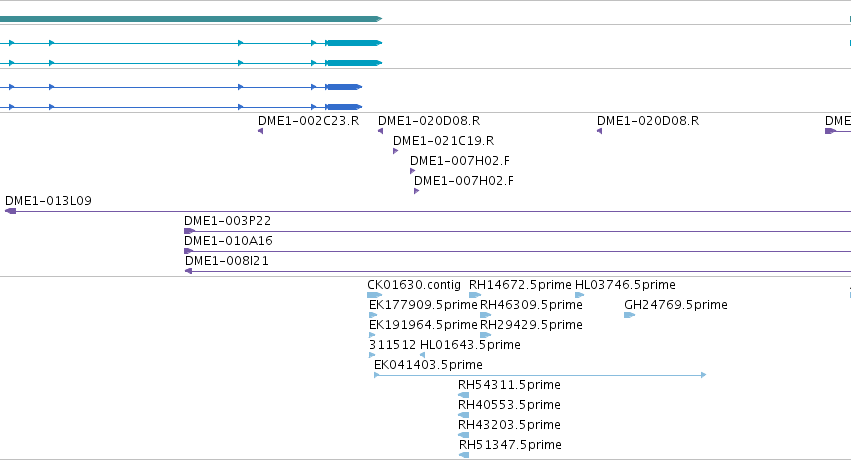This screenshot has width=851, height=460.
Task: Click the DME1-020D08.R label above HL03746.5prime
Action: click(648, 120)
